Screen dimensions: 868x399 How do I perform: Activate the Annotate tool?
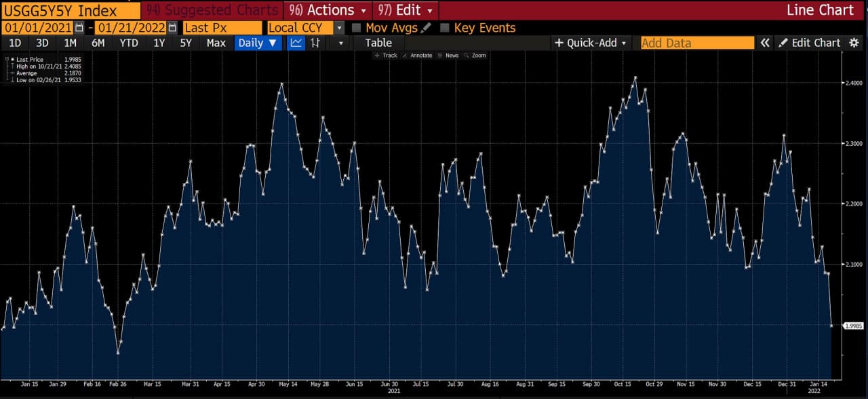417,56
